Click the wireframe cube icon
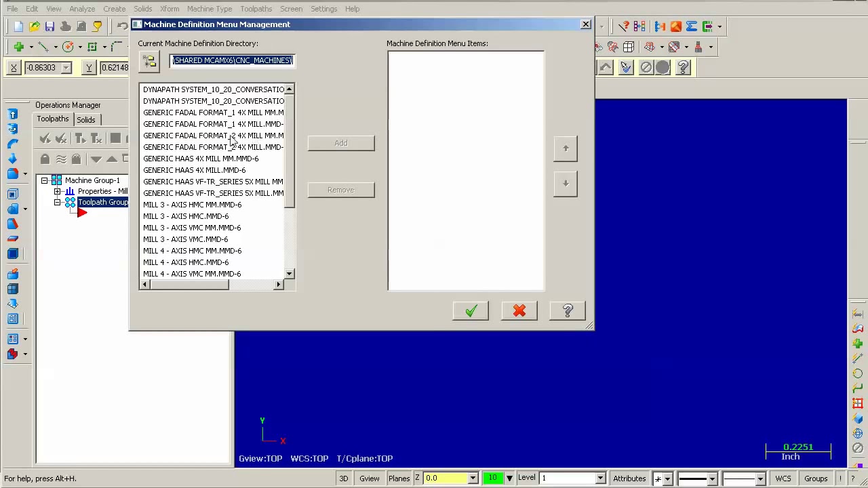Screen dimensions: 868x488 (x=629, y=47)
